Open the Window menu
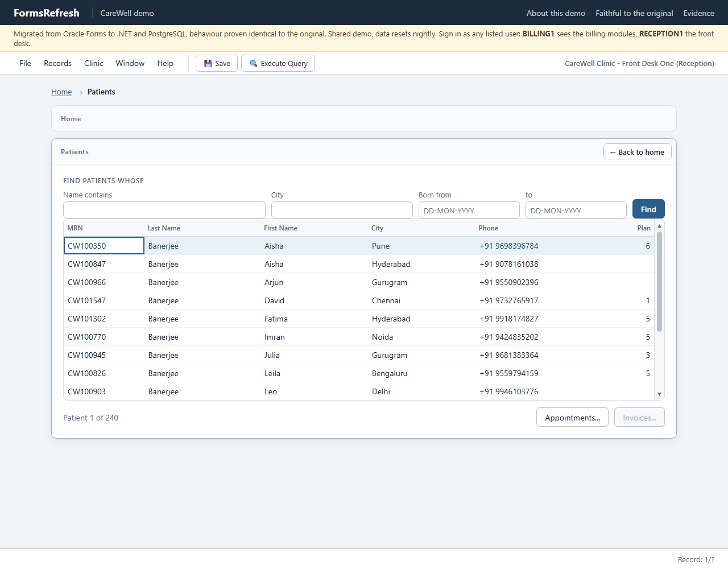The height and width of the screenshot is (569, 728). (130, 63)
